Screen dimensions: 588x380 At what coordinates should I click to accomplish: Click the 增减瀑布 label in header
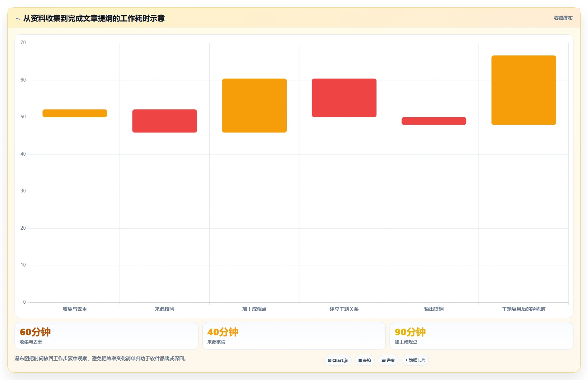563,18
